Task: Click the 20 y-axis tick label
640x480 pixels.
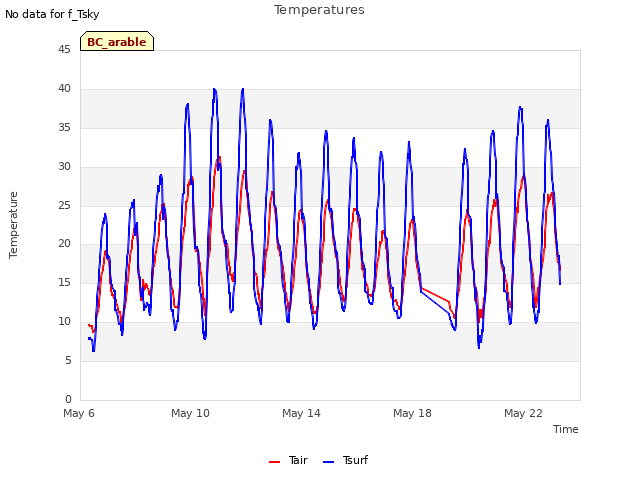Action: [x=64, y=244]
